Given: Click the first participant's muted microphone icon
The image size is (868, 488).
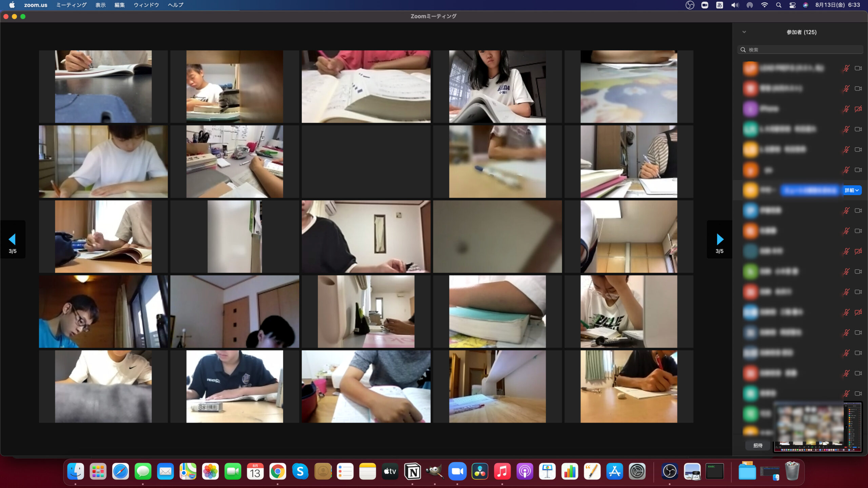Looking at the screenshot, I should coord(846,68).
